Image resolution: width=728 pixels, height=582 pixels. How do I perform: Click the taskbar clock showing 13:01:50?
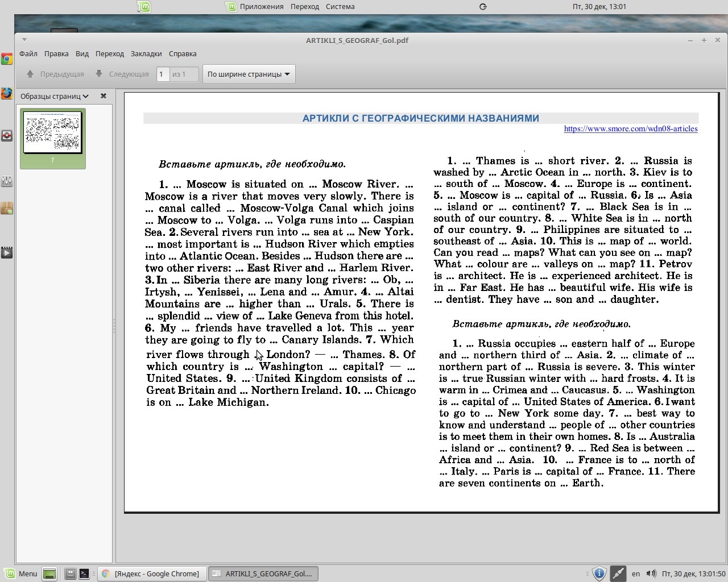coord(693,574)
